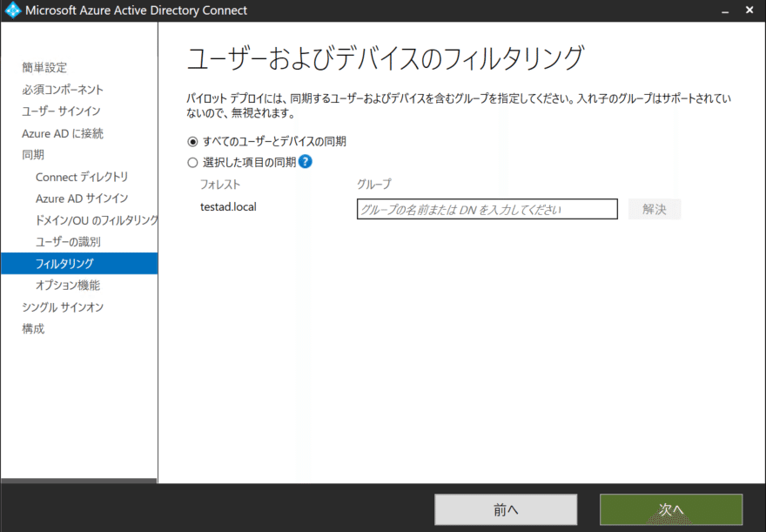Screen dimensions: 766x532
Task: Go to シングル サインオン step
Action: pyautogui.click(x=63, y=307)
